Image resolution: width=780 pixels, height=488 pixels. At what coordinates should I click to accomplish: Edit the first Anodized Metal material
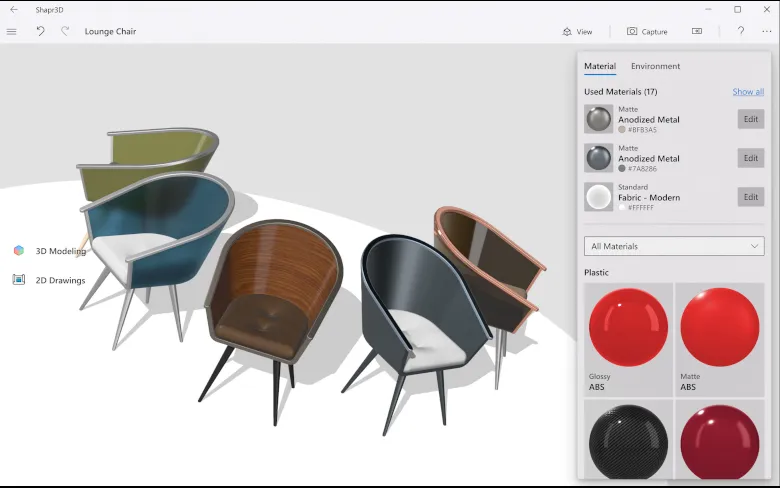tap(751, 119)
